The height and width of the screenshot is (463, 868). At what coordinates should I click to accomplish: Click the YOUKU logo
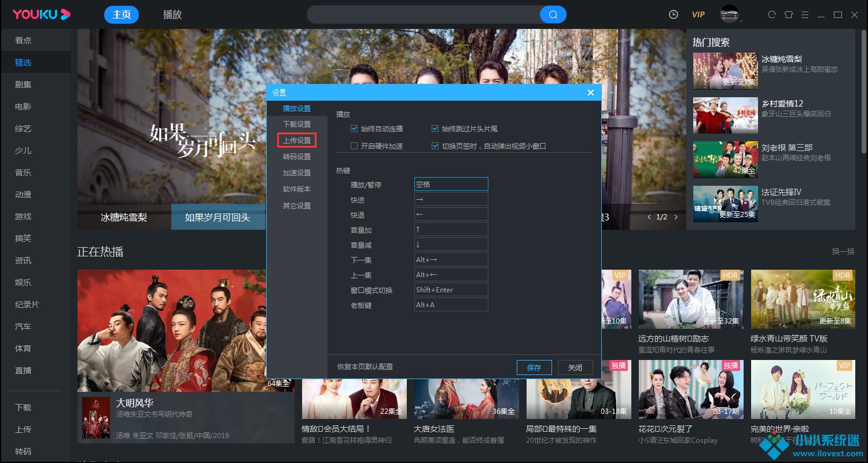(42, 14)
